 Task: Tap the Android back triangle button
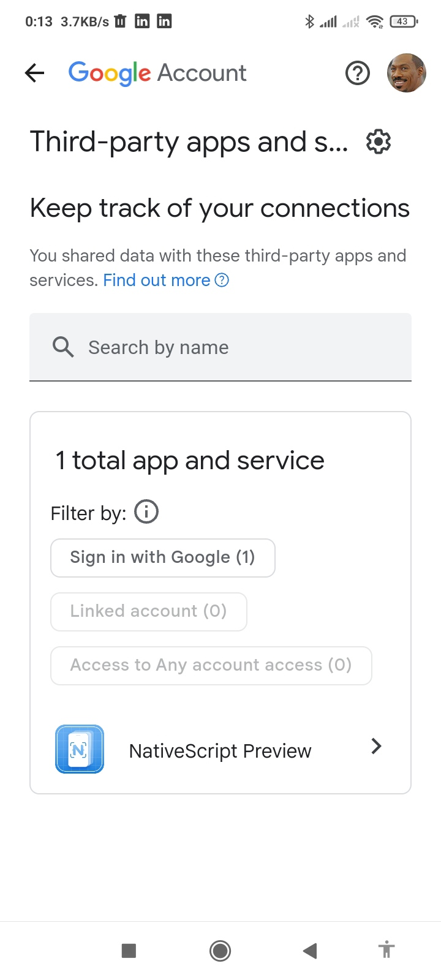point(310,951)
